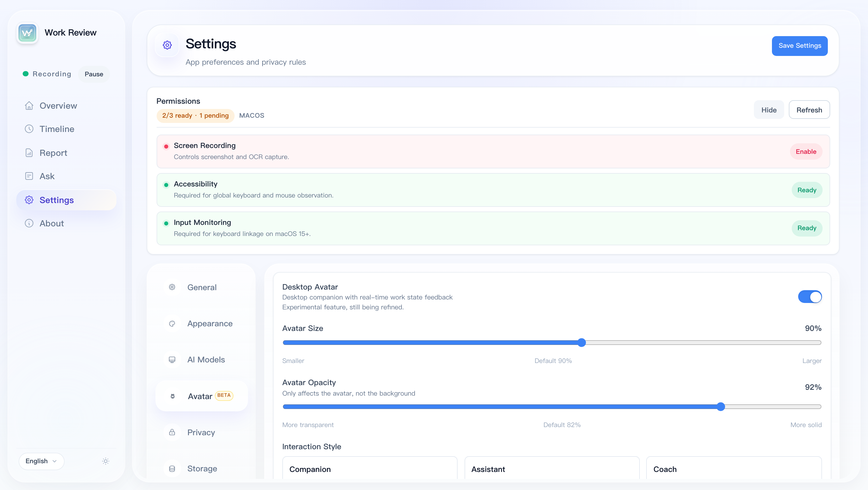Viewport: 868px width, 490px height.
Task: Click the Timeline clock icon
Action: (29, 129)
